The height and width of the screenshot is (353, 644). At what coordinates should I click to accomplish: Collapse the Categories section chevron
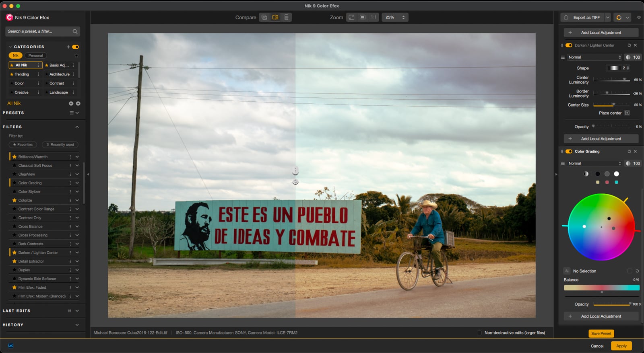(10, 47)
